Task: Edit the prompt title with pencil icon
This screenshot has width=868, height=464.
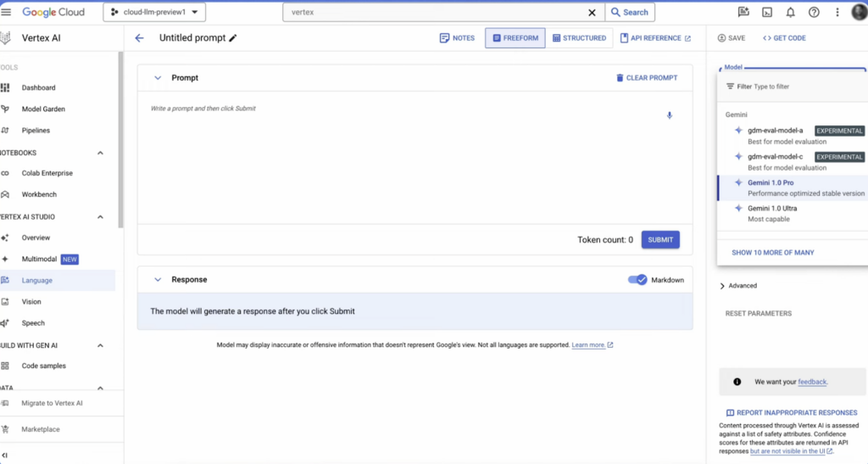Action: click(233, 38)
